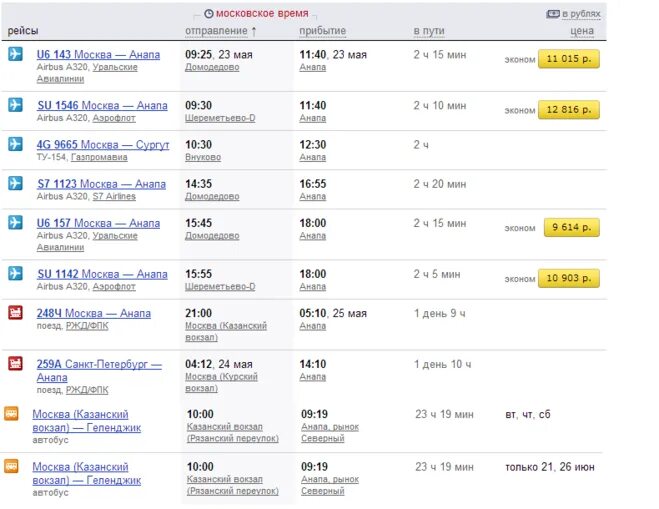
Task: Buy economy ticket for 9 614 р.
Action: click(x=572, y=227)
